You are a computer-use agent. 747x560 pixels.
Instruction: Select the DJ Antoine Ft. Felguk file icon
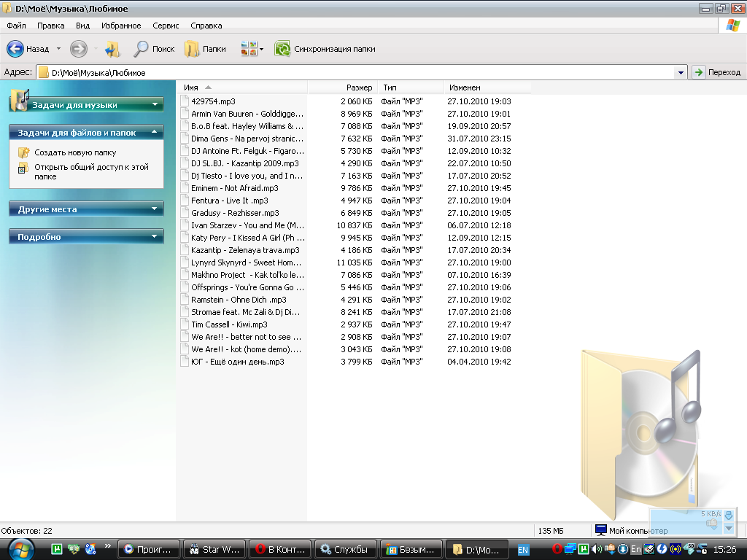click(185, 150)
